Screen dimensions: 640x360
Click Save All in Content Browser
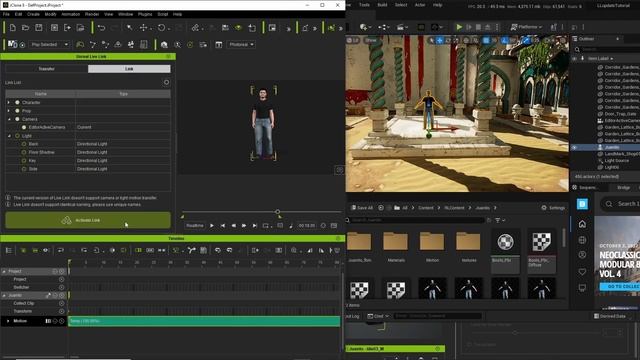(x=362, y=208)
